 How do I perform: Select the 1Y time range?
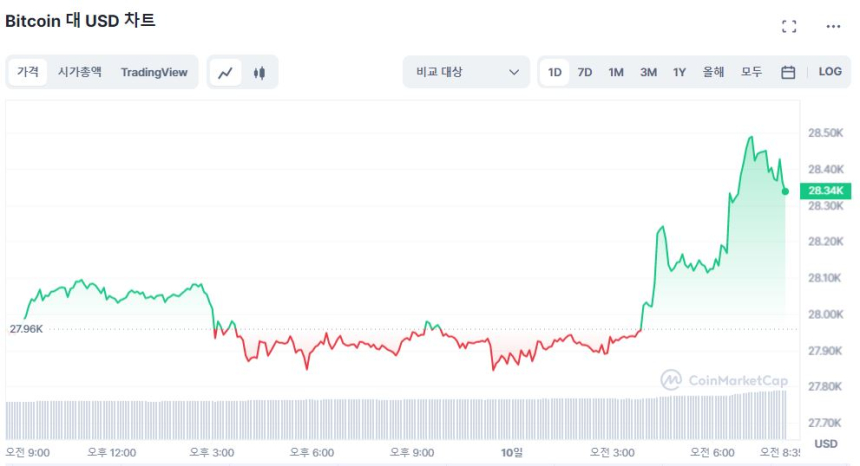(x=680, y=72)
